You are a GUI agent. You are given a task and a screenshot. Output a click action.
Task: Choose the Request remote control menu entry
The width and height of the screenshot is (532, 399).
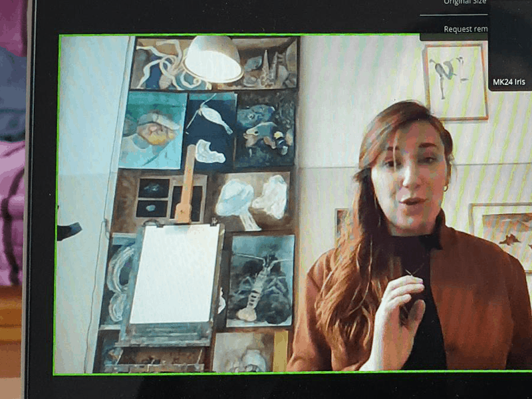click(465, 29)
